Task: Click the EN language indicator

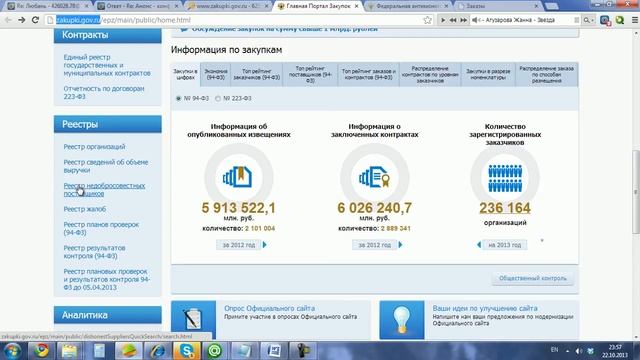Action: pos(554,350)
